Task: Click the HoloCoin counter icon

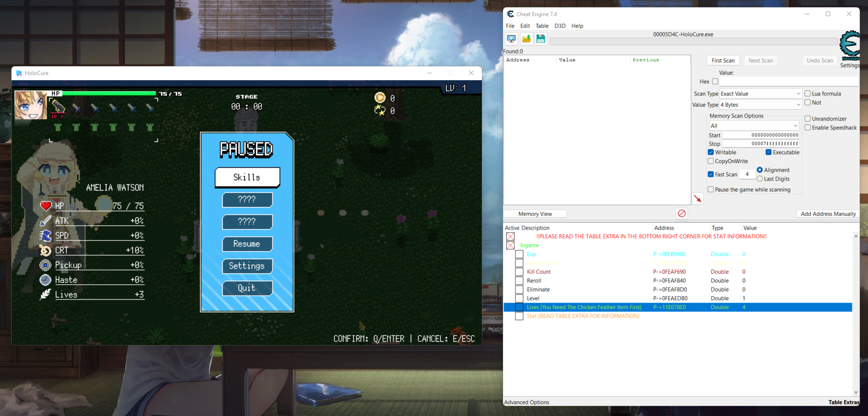Action: [x=380, y=98]
